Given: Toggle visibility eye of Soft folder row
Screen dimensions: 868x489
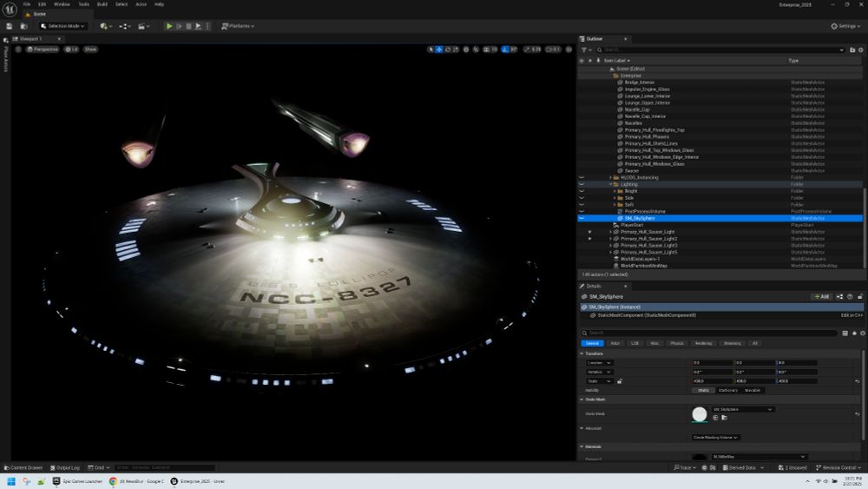Looking at the screenshot, I should pos(582,204).
